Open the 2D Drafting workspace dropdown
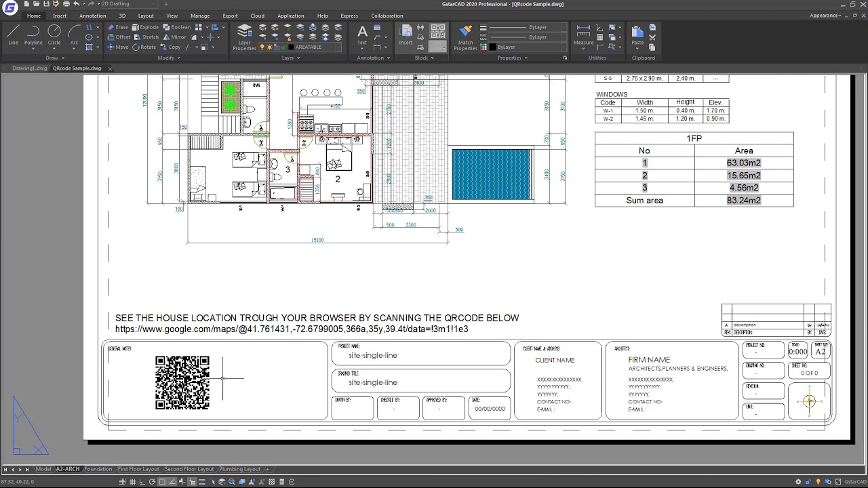The width and height of the screenshot is (868, 488). 130,4
